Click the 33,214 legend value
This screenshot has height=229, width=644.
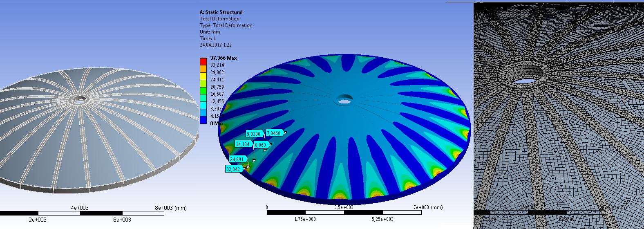coord(217,65)
